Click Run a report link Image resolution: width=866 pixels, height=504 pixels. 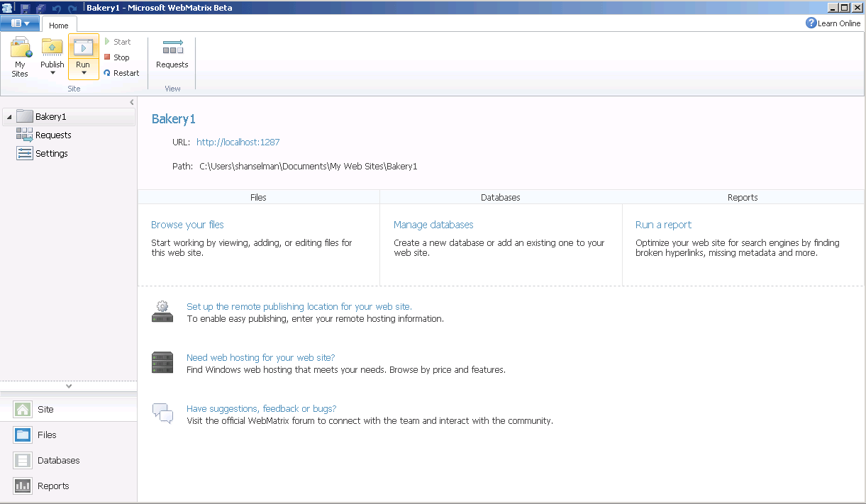pos(663,225)
